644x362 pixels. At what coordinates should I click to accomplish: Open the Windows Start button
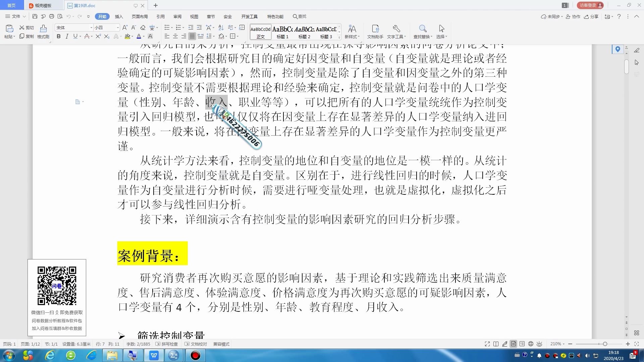9,355
